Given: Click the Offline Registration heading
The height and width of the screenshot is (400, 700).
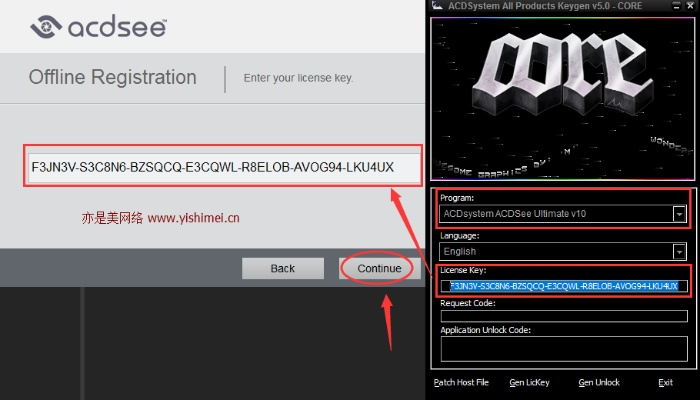Looking at the screenshot, I should [113, 78].
